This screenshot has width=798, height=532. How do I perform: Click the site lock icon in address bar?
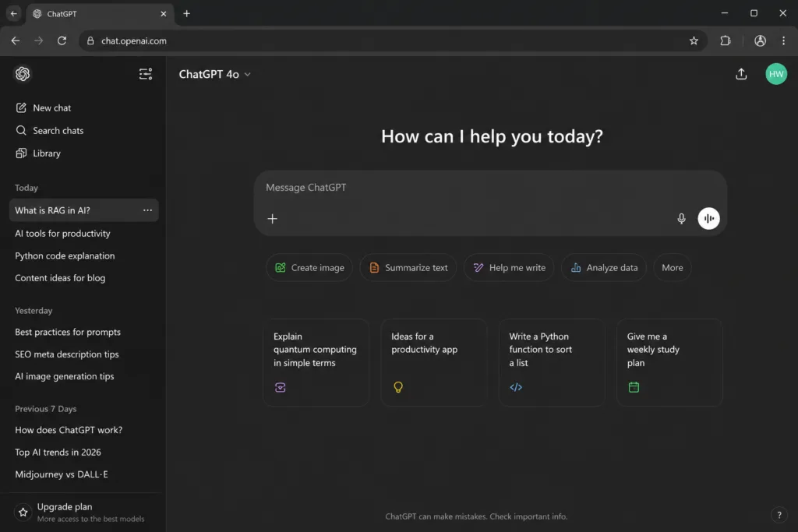(90, 41)
